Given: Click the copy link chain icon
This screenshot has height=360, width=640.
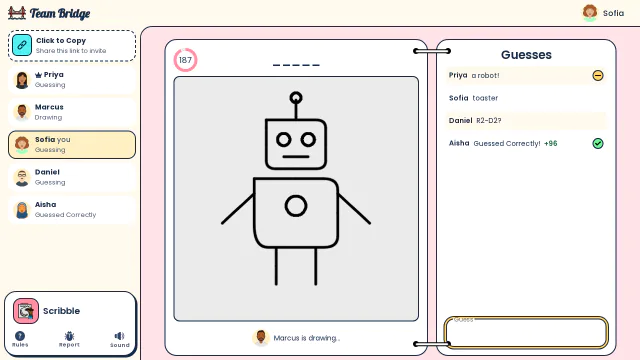Looking at the screenshot, I should (22, 45).
